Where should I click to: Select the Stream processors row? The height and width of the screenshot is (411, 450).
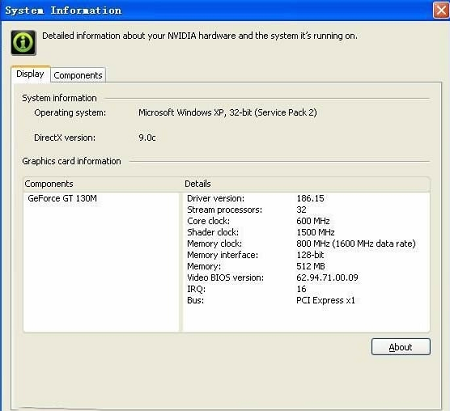(306, 210)
